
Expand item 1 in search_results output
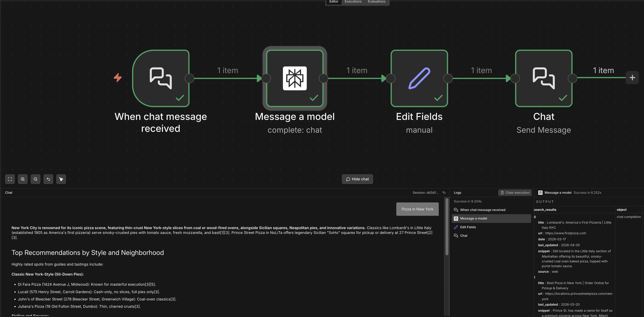click(535, 277)
